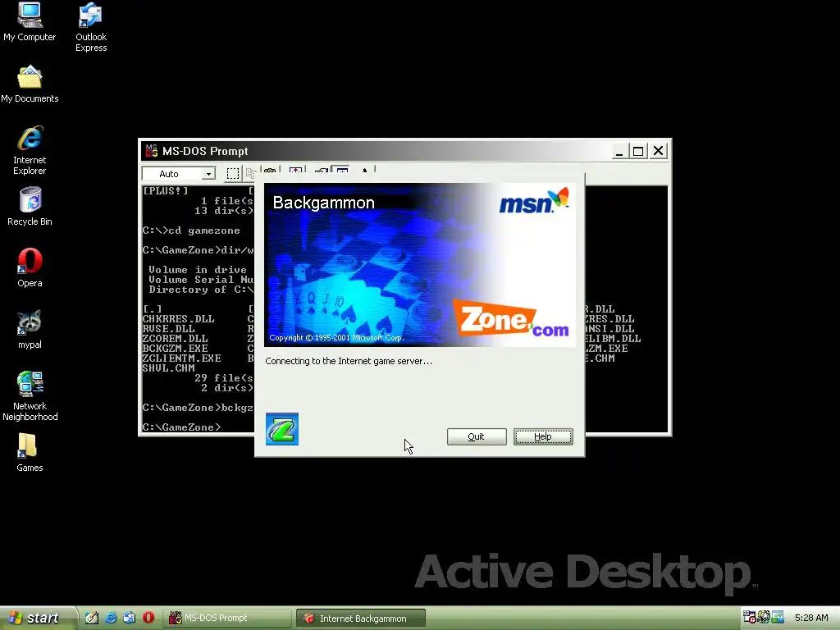Open My Computer desktop icon
Viewport: 840px width, 630px height.
[30, 22]
